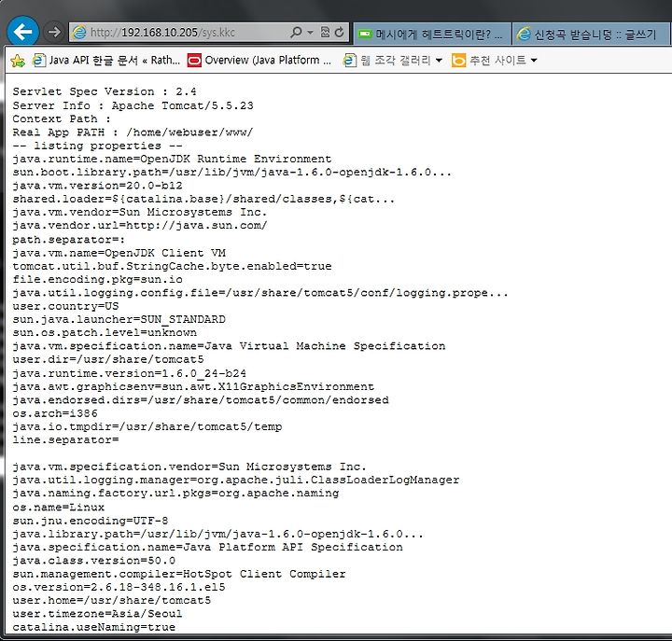Click 'user.country=US' text
672x641 pixels.
click(65, 306)
